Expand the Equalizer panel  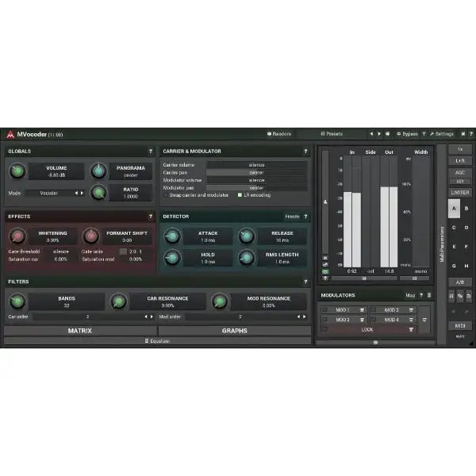[x=158, y=341]
